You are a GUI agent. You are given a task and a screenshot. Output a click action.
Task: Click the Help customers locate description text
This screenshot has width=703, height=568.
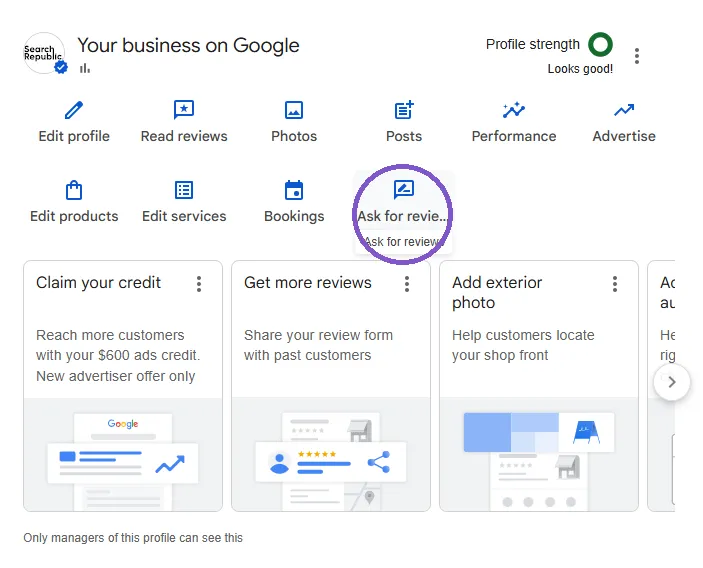(523, 345)
